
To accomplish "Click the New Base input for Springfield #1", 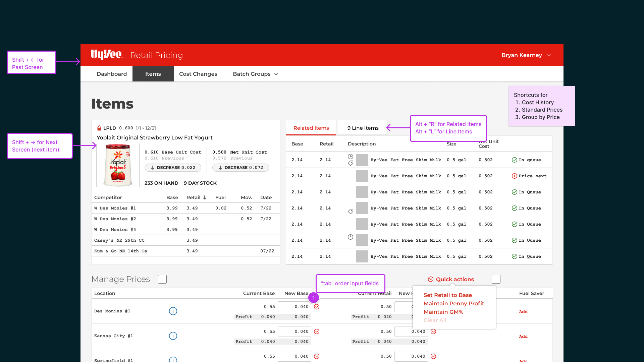I will point(294,356).
